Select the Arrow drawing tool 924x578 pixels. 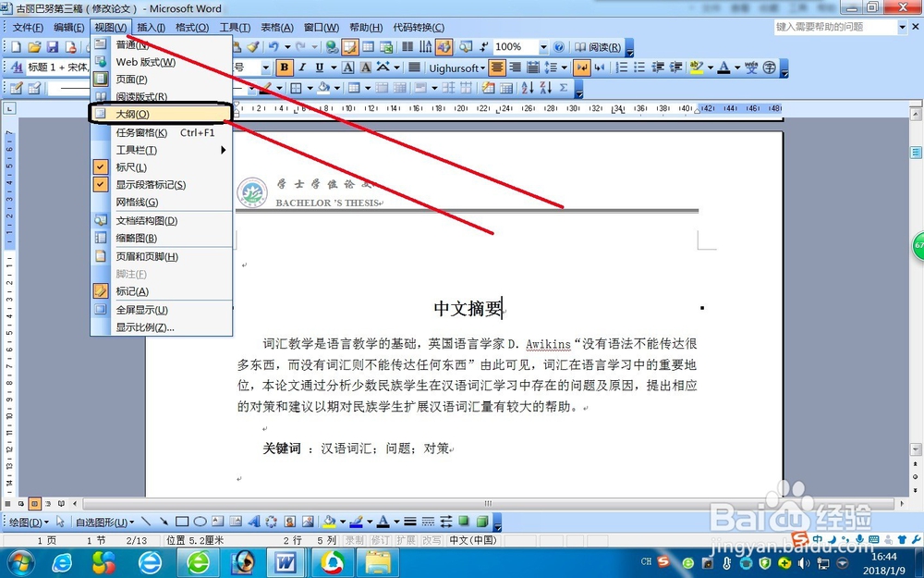click(164, 522)
